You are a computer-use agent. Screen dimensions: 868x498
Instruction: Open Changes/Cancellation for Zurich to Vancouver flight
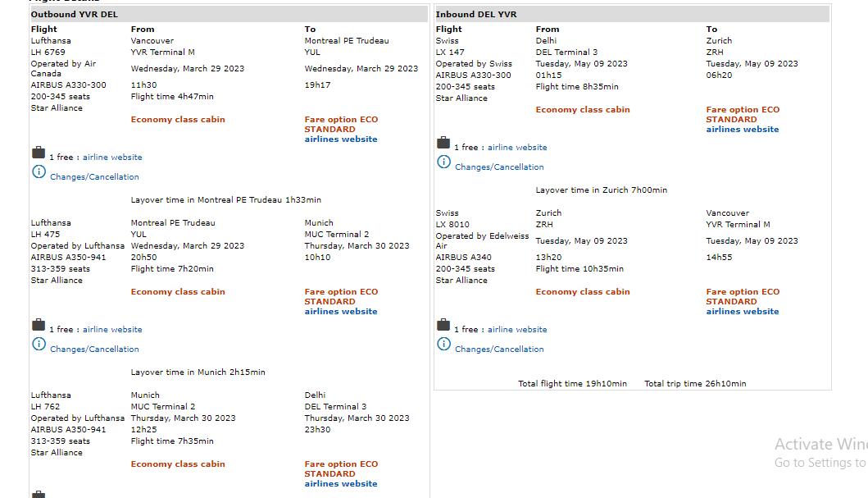point(499,350)
